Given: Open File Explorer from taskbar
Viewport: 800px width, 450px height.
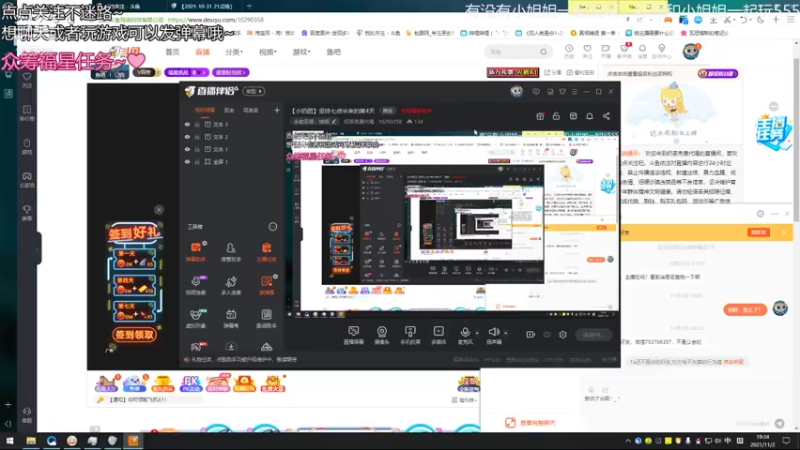Looking at the screenshot, I should [x=31, y=441].
